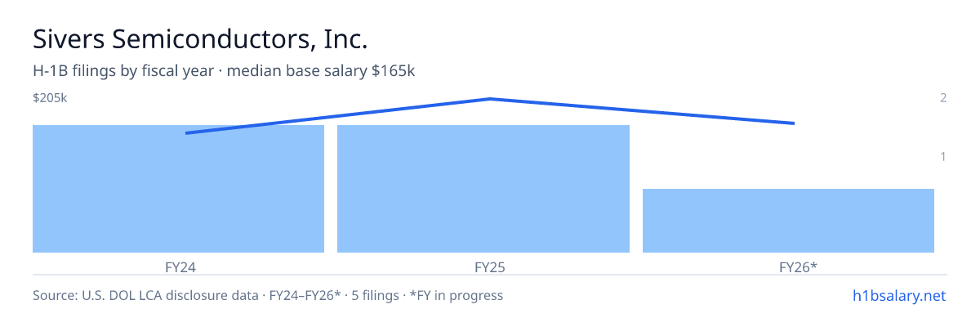Screen dimensions: 980x327
Task: Click the salary line peak above FY25
Action: [490, 99]
